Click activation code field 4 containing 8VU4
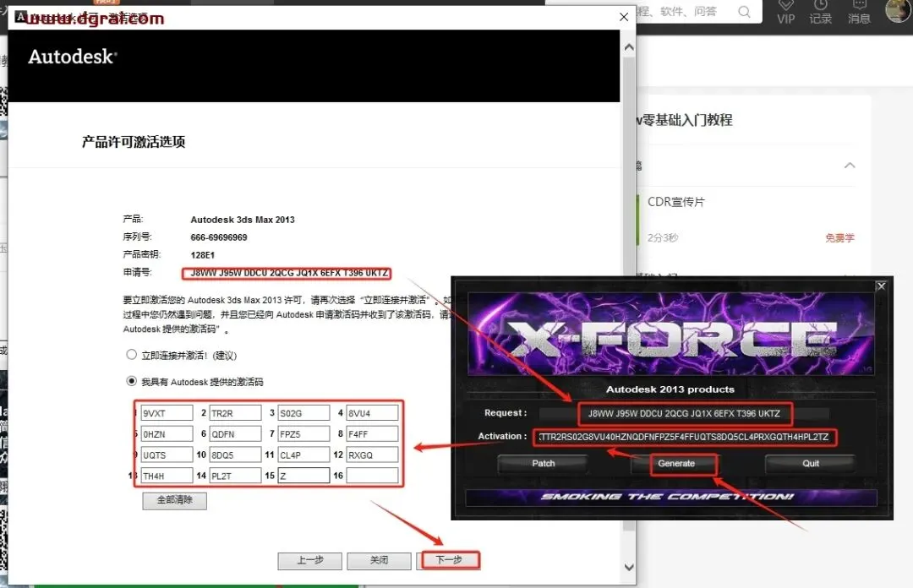This screenshot has height=588, width=913. pos(372,413)
